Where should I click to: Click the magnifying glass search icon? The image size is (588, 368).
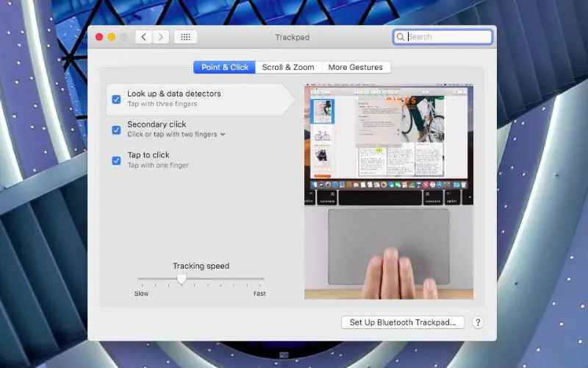(400, 37)
